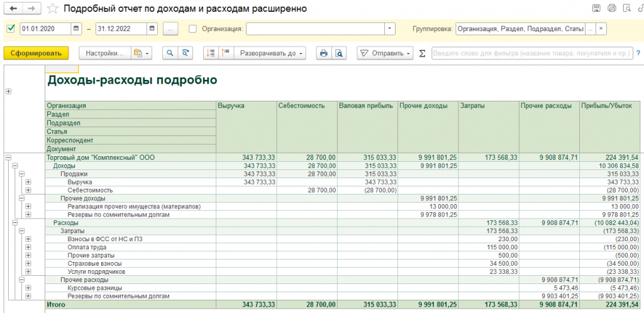Expand the Выручка row
The width and height of the screenshot is (644, 313).
point(28,182)
